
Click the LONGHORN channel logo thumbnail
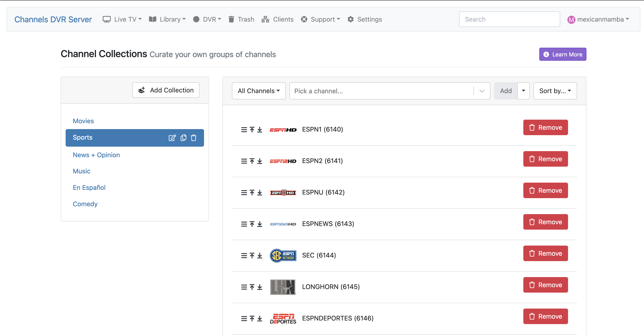(283, 287)
